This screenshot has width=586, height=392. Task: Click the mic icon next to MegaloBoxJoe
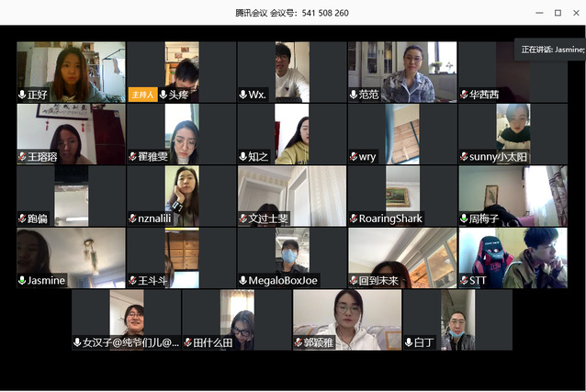tap(242, 280)
